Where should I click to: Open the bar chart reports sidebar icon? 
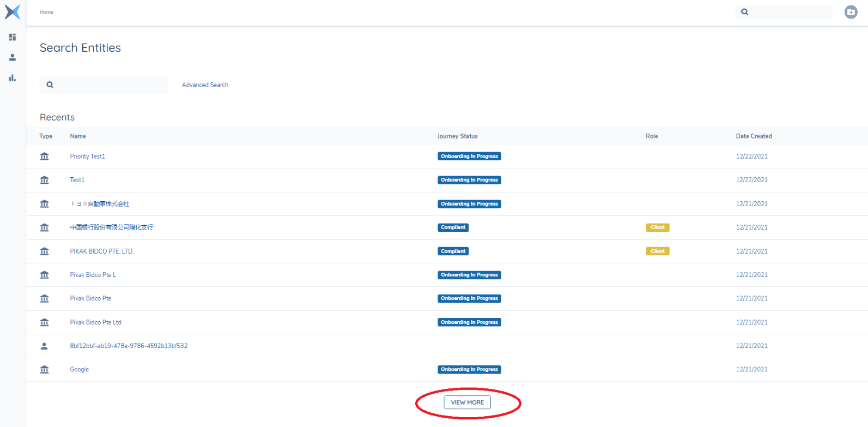[x=13, y=78]
